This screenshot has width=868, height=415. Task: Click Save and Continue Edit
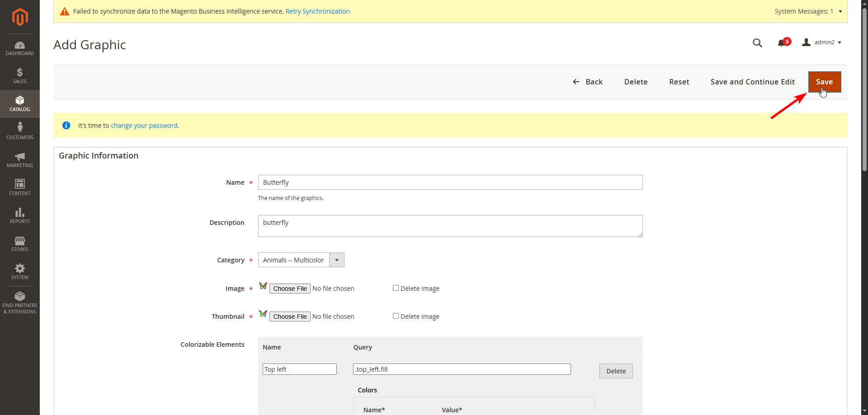(752, 82)
